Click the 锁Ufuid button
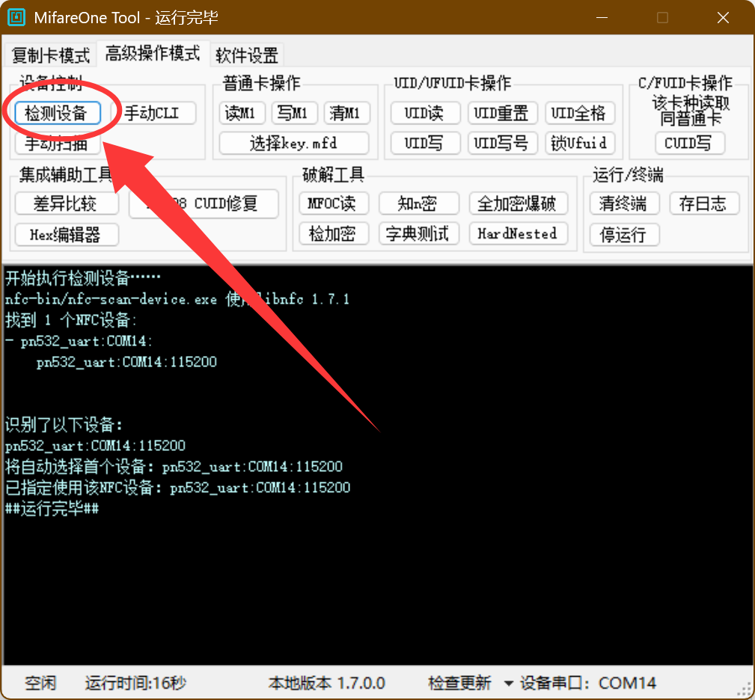 (580, 143)
